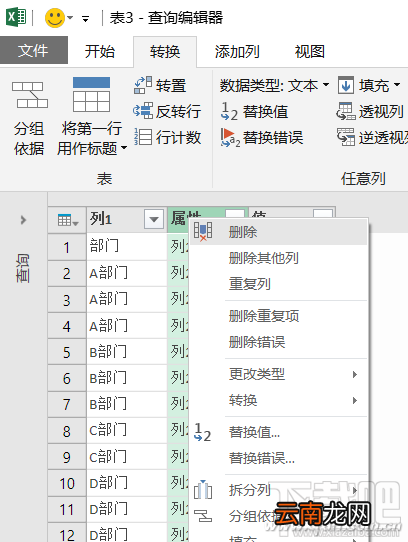Select row number 5 header

coord(67,352)
